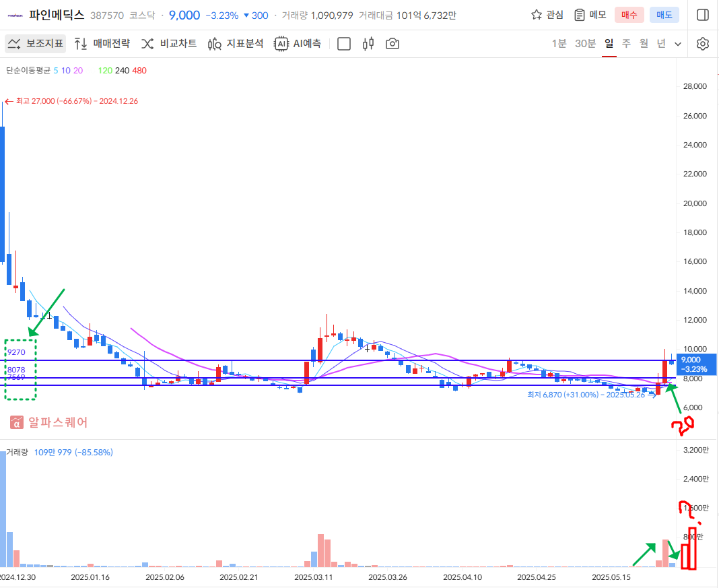This screenshot has width=719, height=588.
Task: Open the 비교차트 comparison chart
Action: coord(169,44)
